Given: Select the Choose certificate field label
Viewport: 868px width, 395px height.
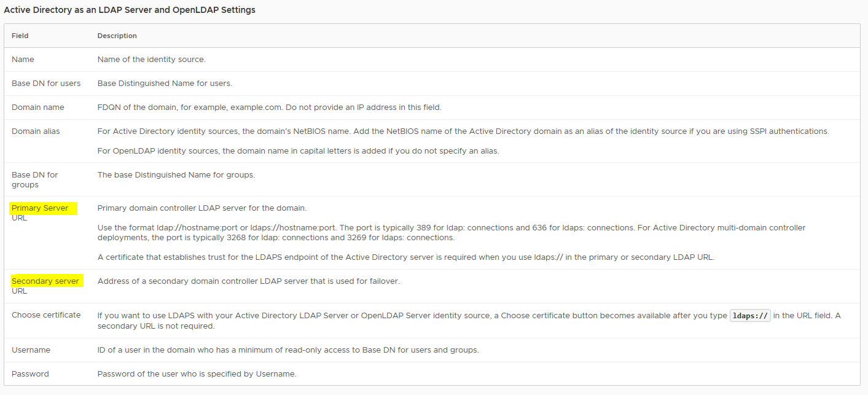Looking at the screenshot, I should point(46,315).
